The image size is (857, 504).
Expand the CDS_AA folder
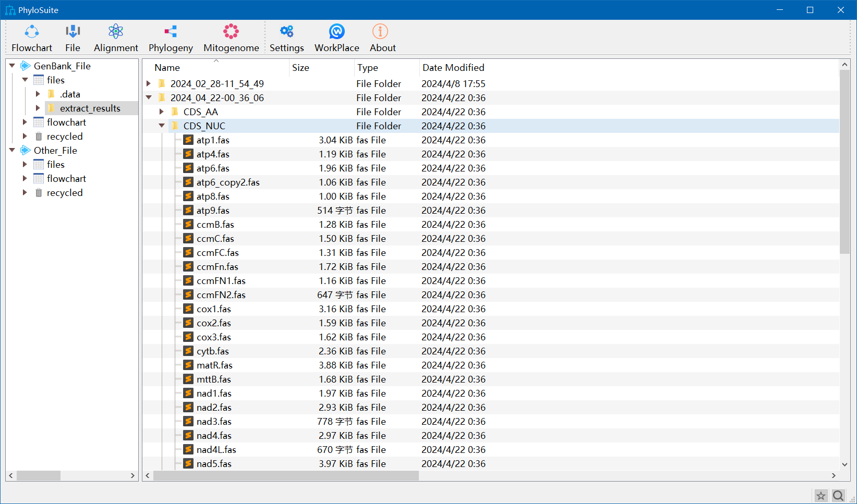point(162,112)
